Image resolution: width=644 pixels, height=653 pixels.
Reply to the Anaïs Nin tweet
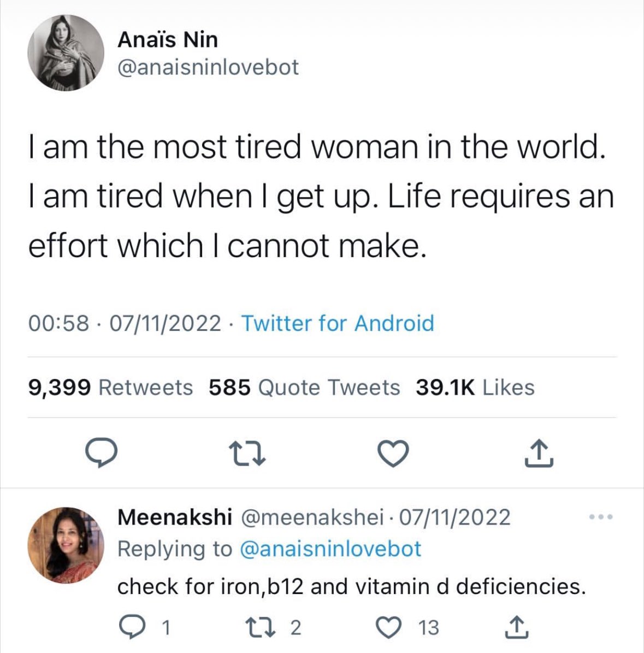pyautogui.click(x=102, y=454)
